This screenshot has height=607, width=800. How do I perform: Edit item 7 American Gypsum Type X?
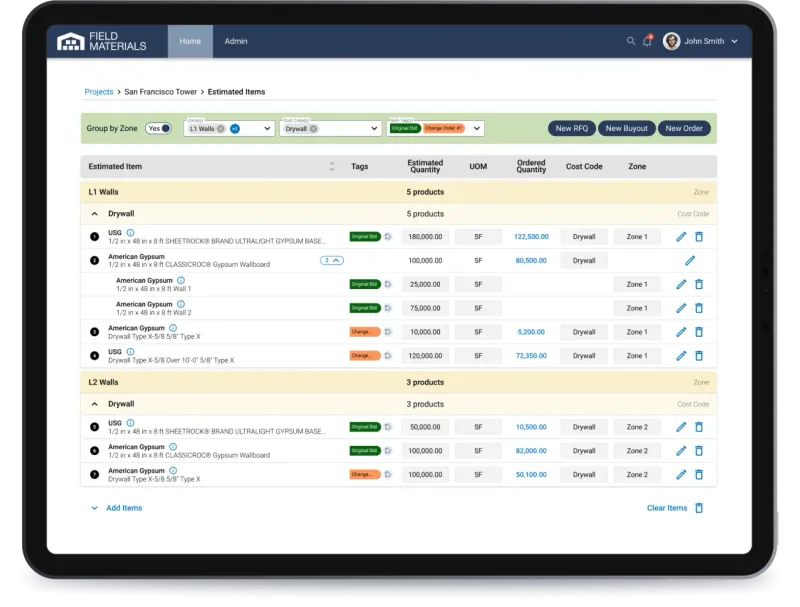(x=681, y=475)
